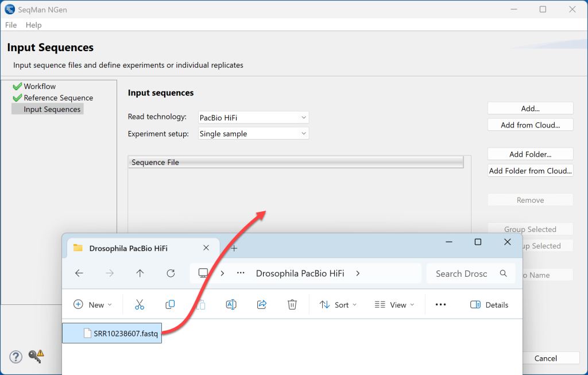Viewport: 588px width, 375px height.
Task: Go up one folder with up arrow
Action: click(140, 273)
